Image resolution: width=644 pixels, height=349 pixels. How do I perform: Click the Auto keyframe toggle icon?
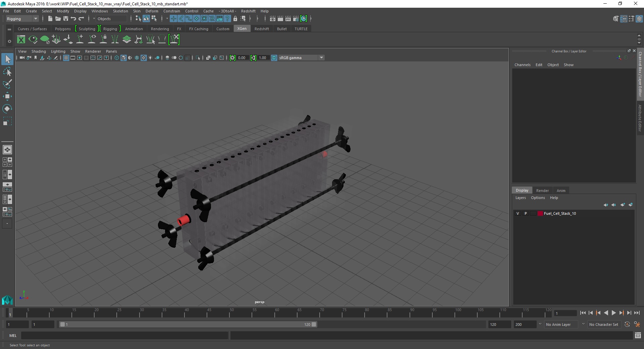tap(627, 325)
